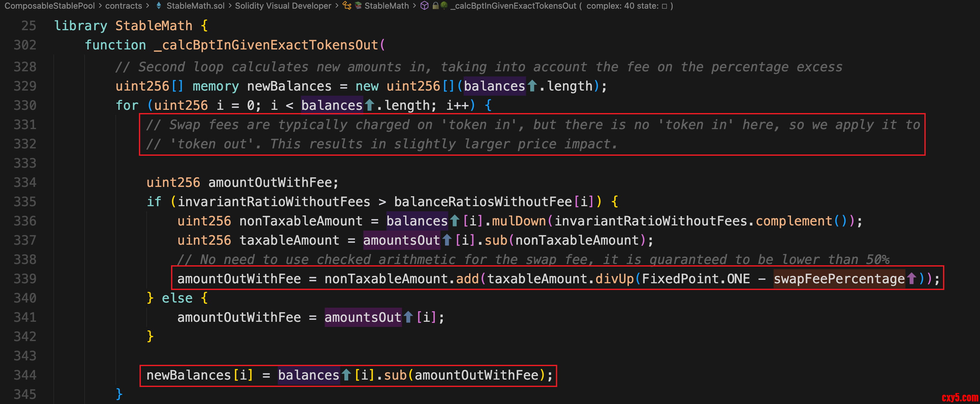Toggle the state checkbox in breadcrumb
The image size is (980, 404).
coord(665,6)
